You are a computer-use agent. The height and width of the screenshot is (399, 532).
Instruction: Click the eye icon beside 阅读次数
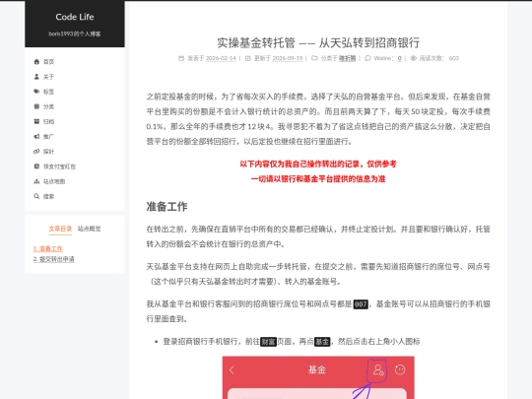(413, 58)
